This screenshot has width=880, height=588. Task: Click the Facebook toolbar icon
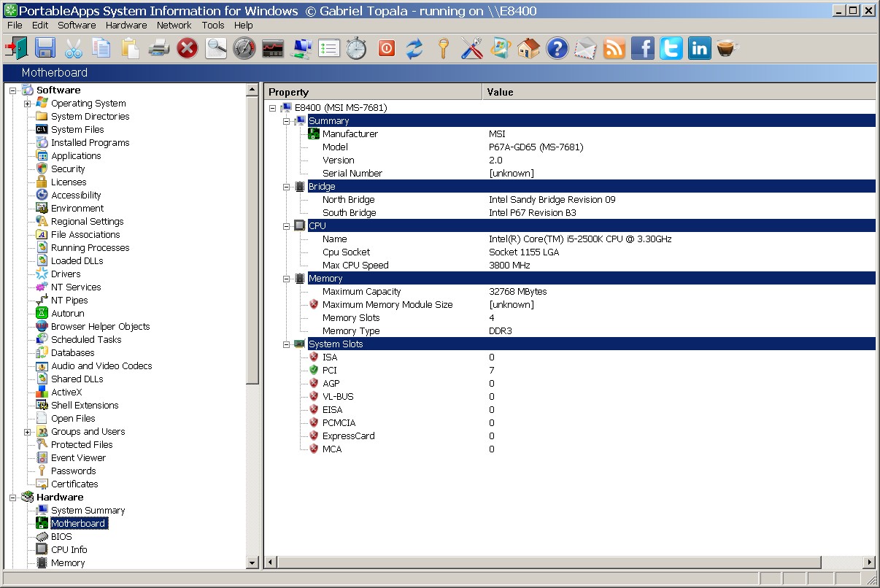(643, 48)
